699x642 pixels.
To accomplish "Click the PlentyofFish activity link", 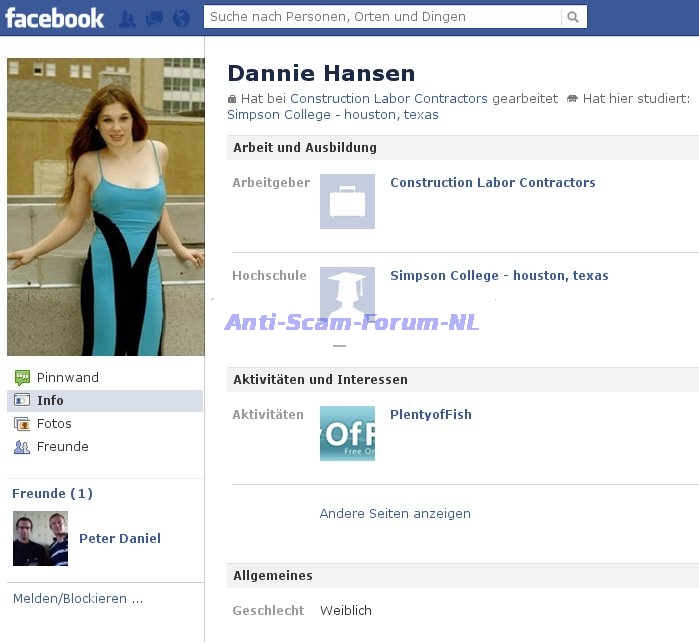I will (430, 415).
